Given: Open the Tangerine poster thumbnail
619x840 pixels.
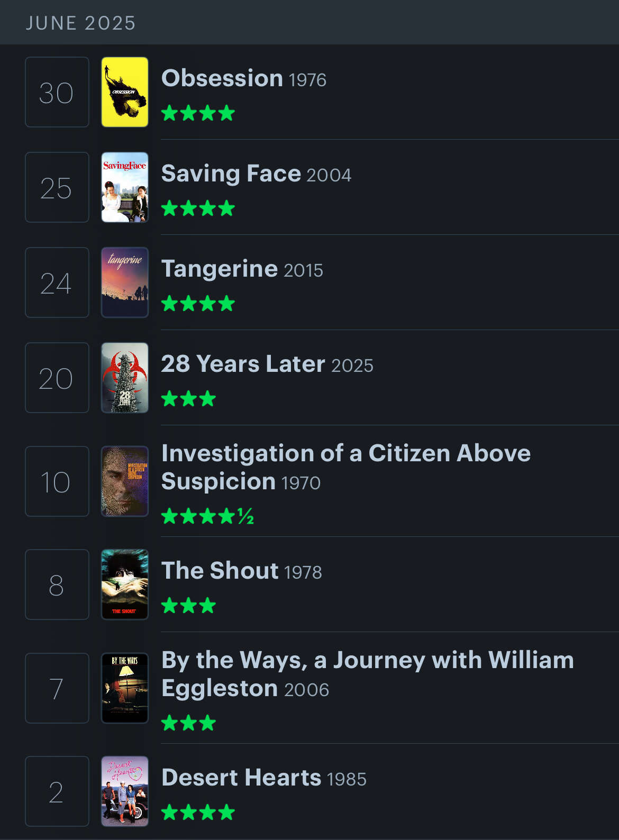Looking at the screenshot, I should [125, 282].
